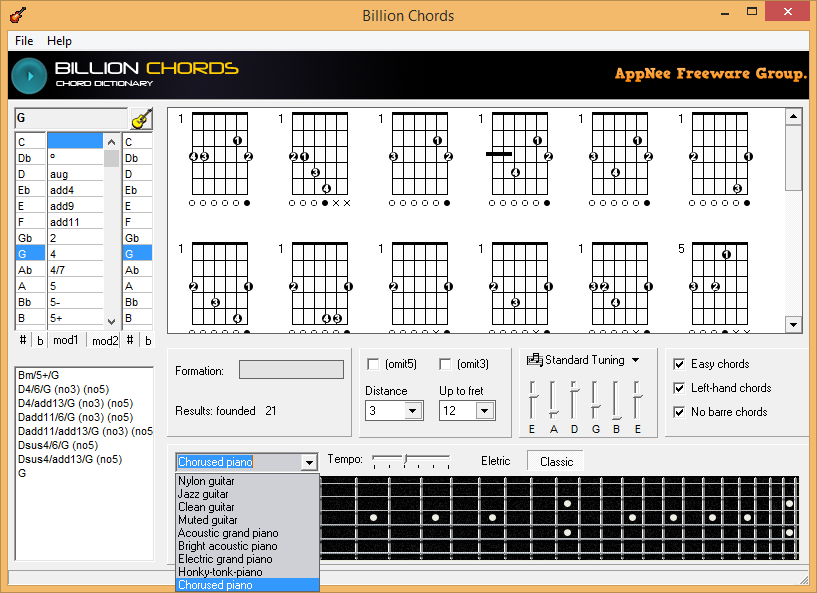Click the mod2 button
This screenshot has width=817, height=593.
click(104, 340)
